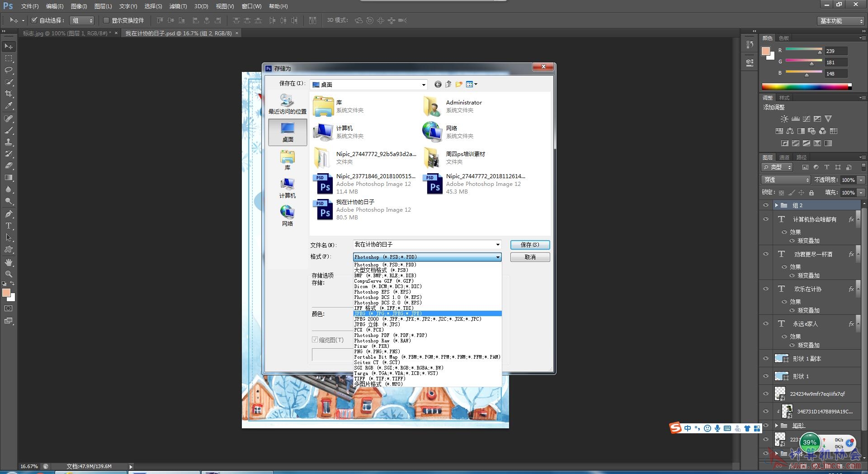The image size is (868, 474).
Task: Switch to the 通道 panel tab
Action: (x=784, y=157)
